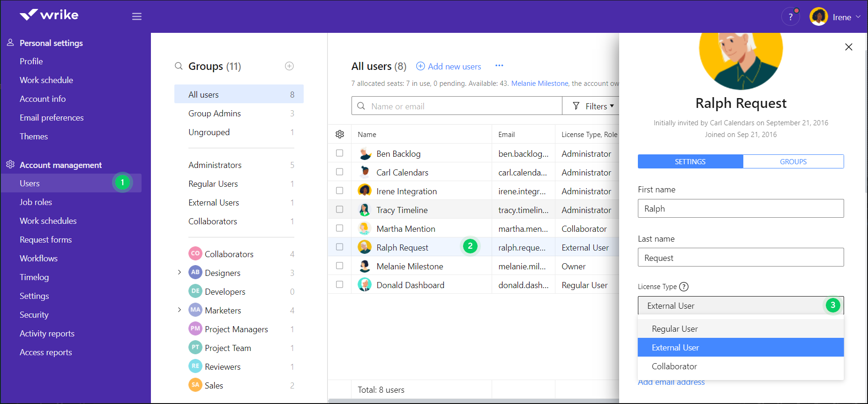
Task: Tick the checkbox for Ben Backlog
Action: pyautogui.click(x=339, y=153)
